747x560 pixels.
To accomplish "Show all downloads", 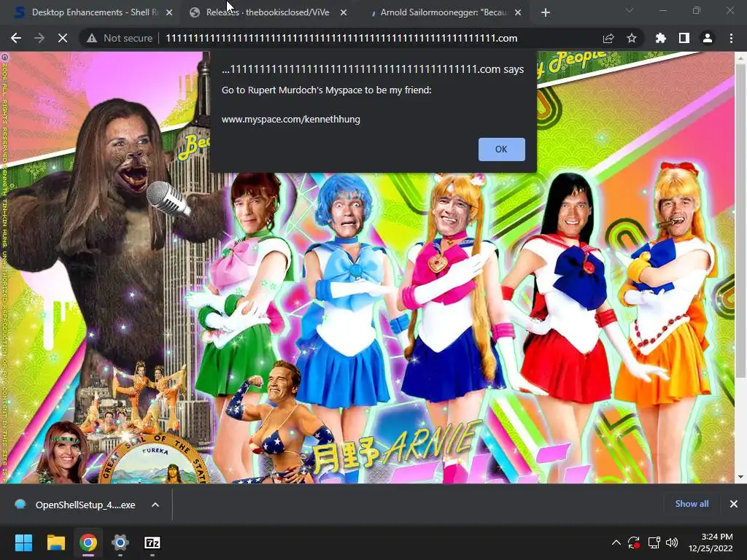I will tap(692, 504).
